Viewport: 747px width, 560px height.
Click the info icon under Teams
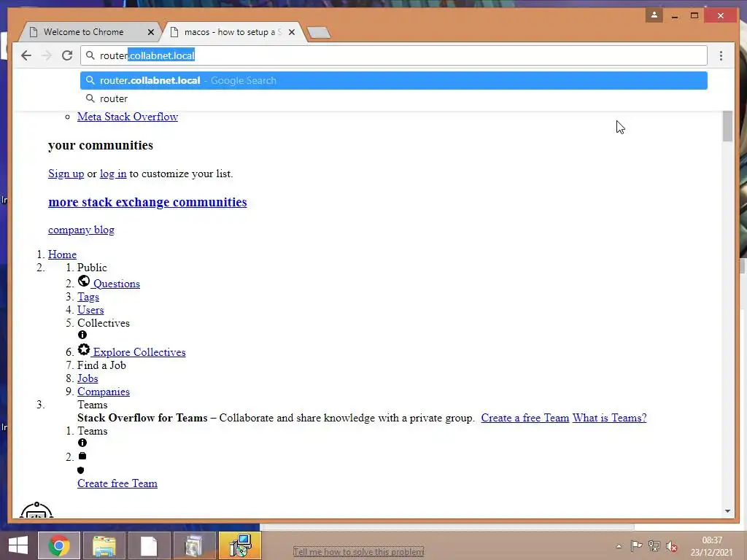(x=82, y=443)
